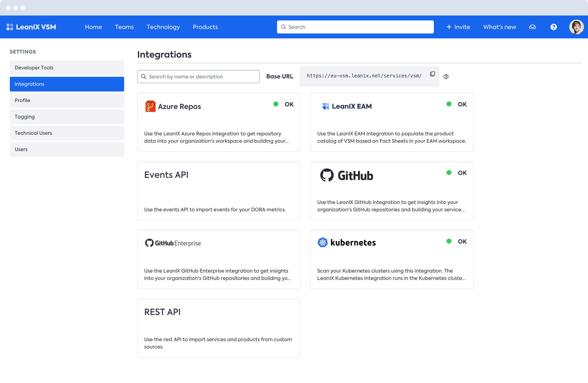
Task: Open the Technology menu
Action: pyautogui.click(x=163, y=27)
